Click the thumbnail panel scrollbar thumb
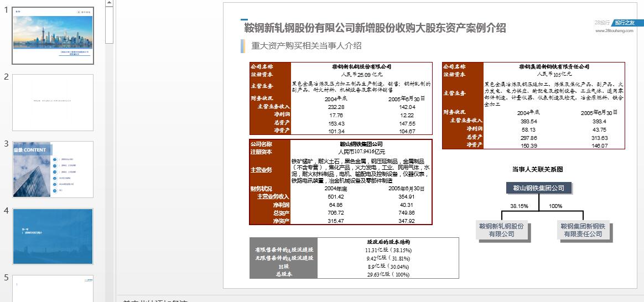This screenshot has width=644, height=302. coord(109,25)
